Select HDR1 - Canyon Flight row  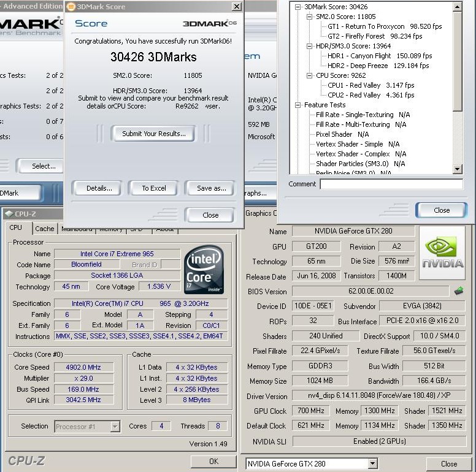point(380,56)
